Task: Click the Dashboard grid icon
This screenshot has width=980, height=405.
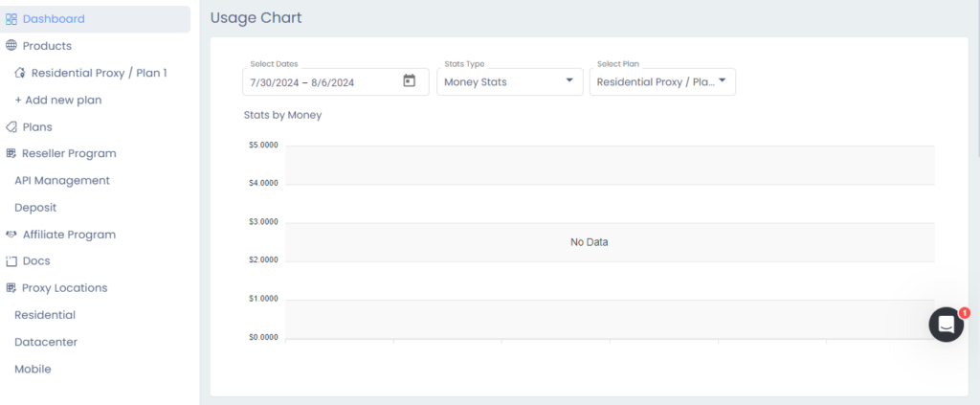Action: tap(11, 19)
